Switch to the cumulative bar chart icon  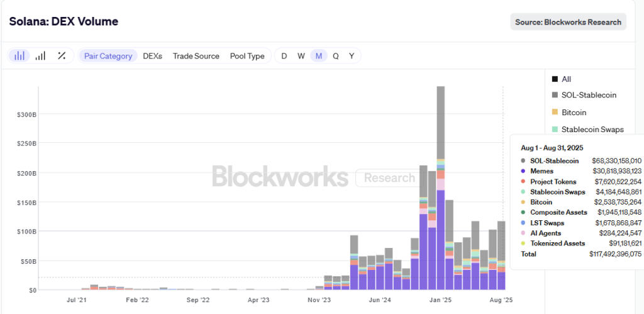click(x=40, y=56)
